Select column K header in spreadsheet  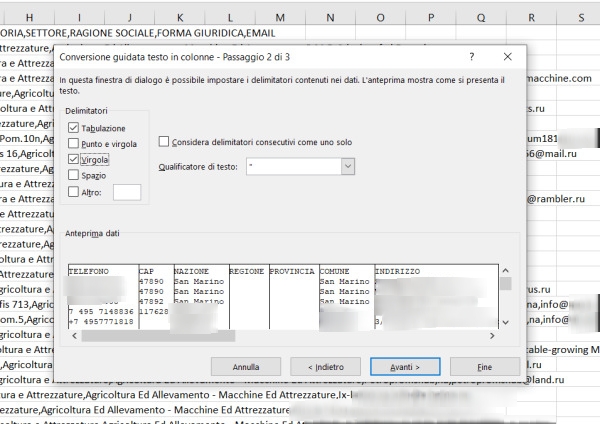coord(180,17)
